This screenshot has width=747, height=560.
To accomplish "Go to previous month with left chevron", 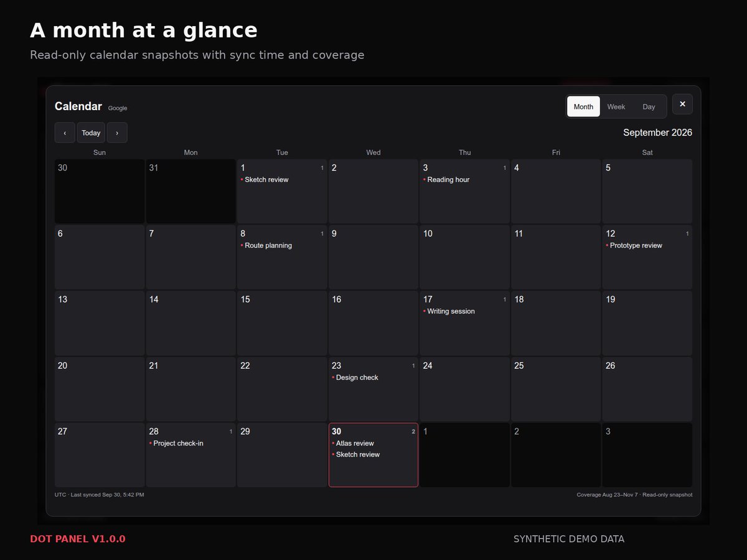I will tap(65, 133).
